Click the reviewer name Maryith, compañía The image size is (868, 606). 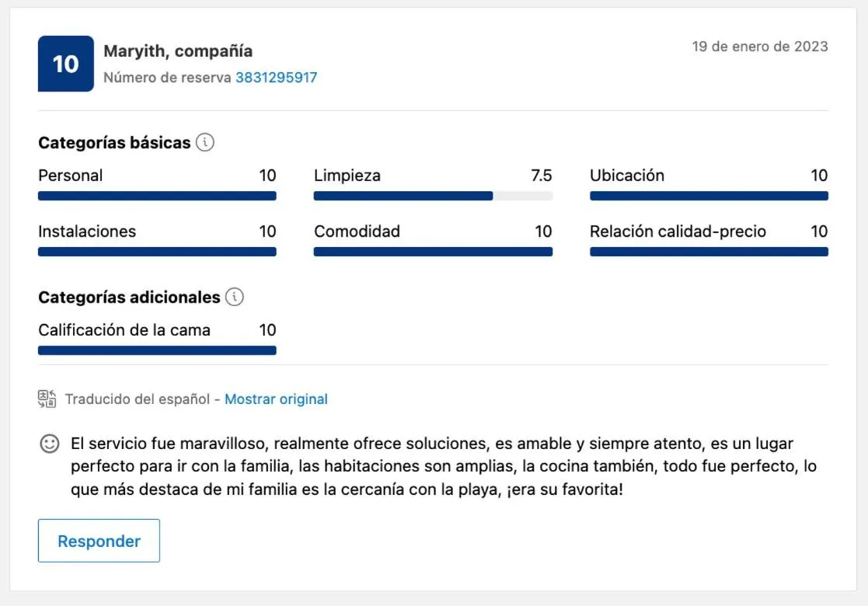click(178, 51)
